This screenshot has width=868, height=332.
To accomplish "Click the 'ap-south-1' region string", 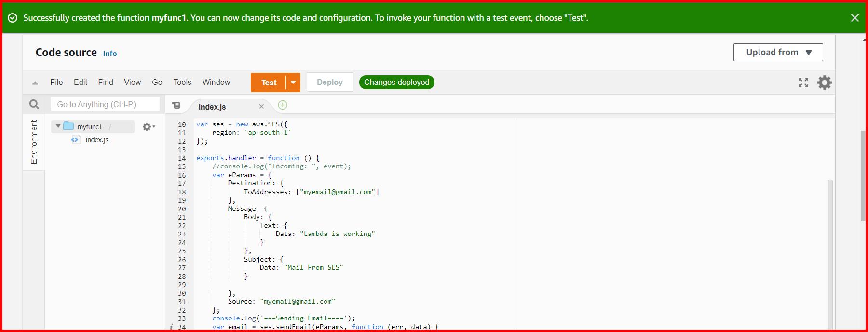I will [x=268, y=133].
